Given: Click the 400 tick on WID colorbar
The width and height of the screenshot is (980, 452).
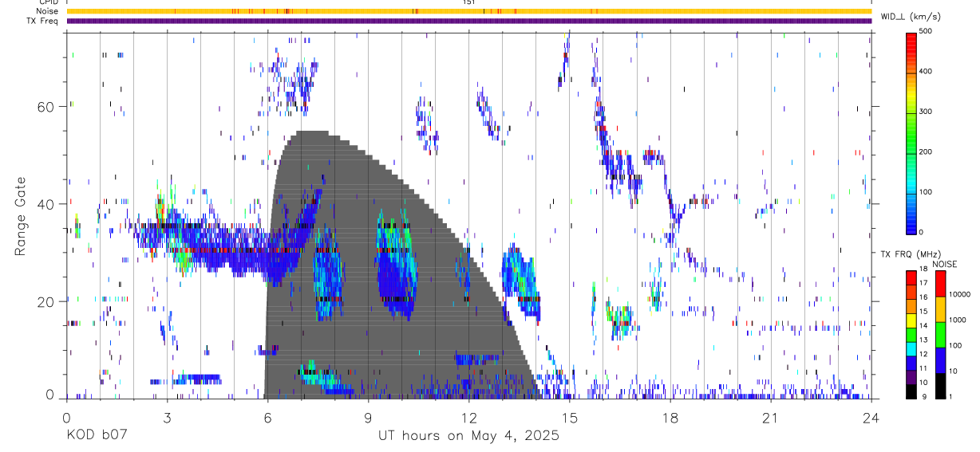Looking at the screenshot, I should pyautogui.click(x=926, y=71).
